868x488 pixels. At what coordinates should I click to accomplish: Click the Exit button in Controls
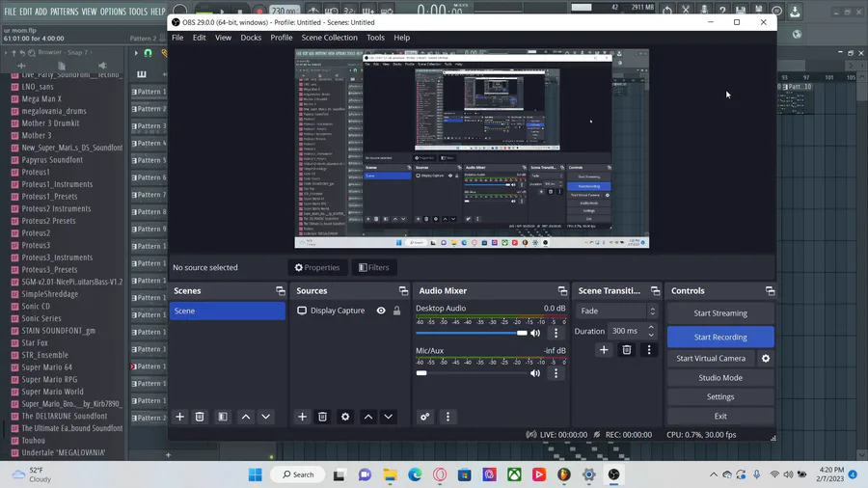point(720,416)
